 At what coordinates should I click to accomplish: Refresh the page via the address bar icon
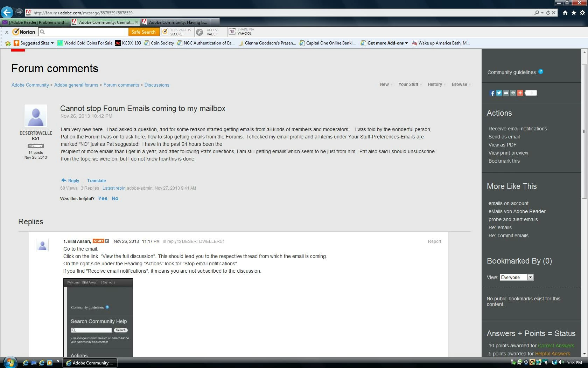548,13
